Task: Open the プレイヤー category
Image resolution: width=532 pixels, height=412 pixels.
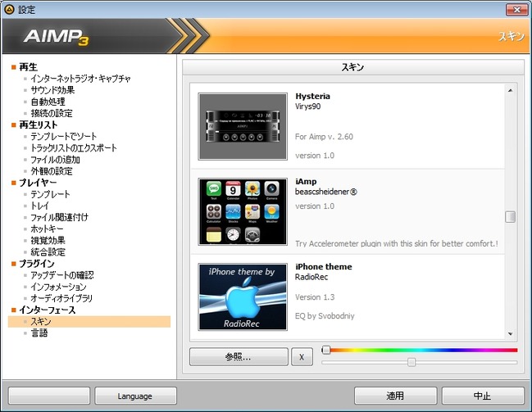Action: pos(38,183)
